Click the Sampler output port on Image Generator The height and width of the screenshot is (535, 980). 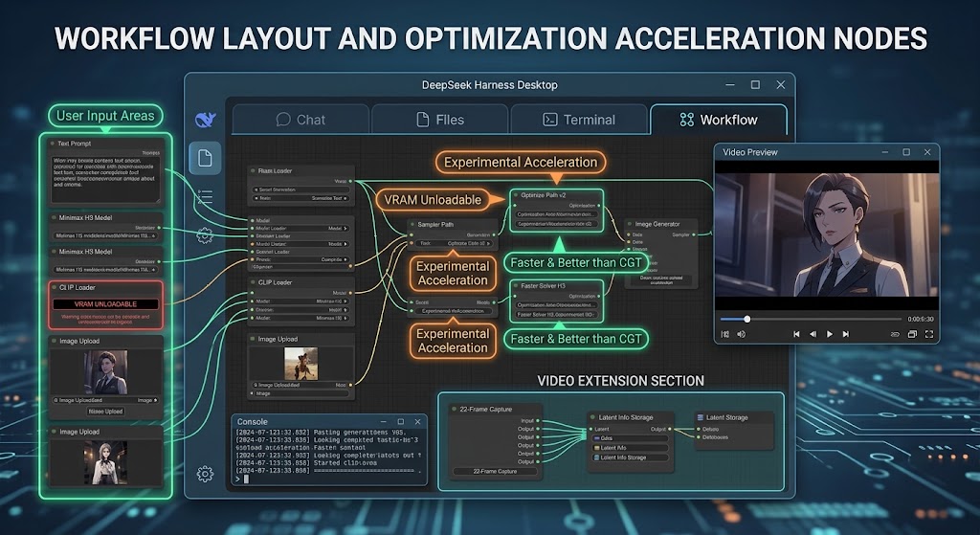695,235
